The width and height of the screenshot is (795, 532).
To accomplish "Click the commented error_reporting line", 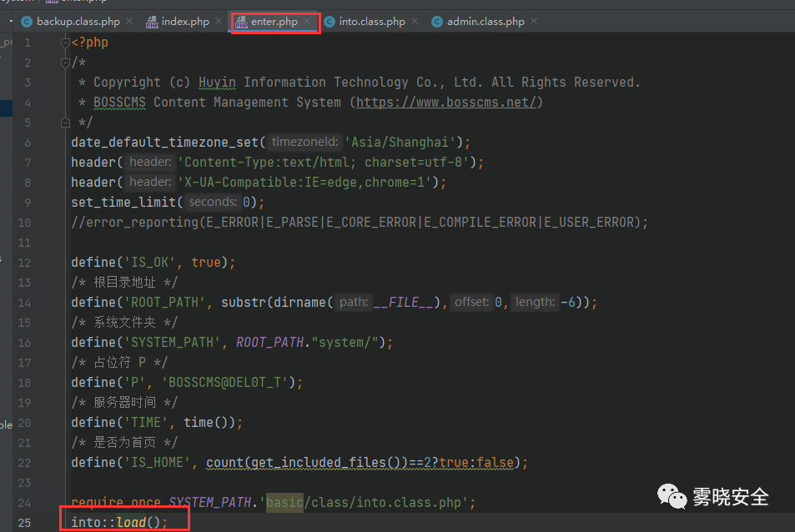I will click(360, 223).
